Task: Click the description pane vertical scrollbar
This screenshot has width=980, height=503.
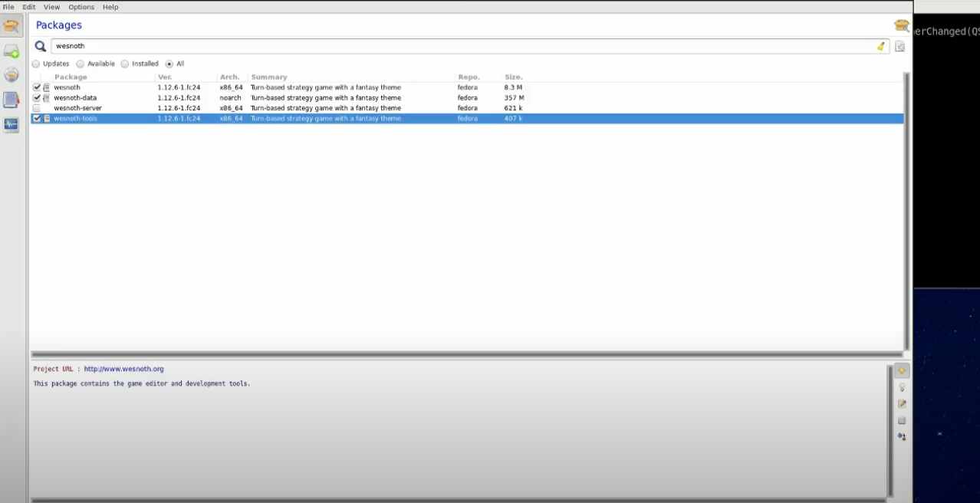Action: [890, 431]
